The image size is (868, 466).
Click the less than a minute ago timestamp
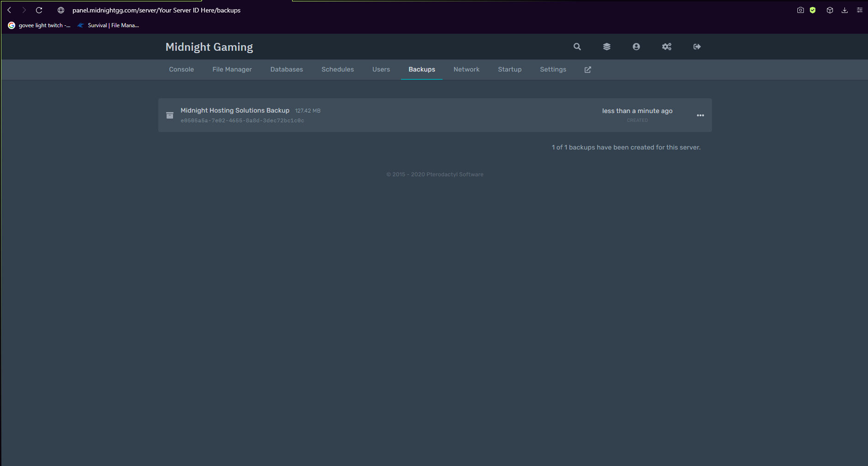tap(637, 111)
